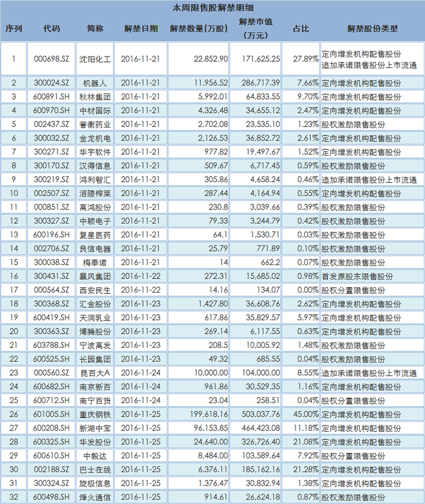Select the 占比 column header

(301, 29)
